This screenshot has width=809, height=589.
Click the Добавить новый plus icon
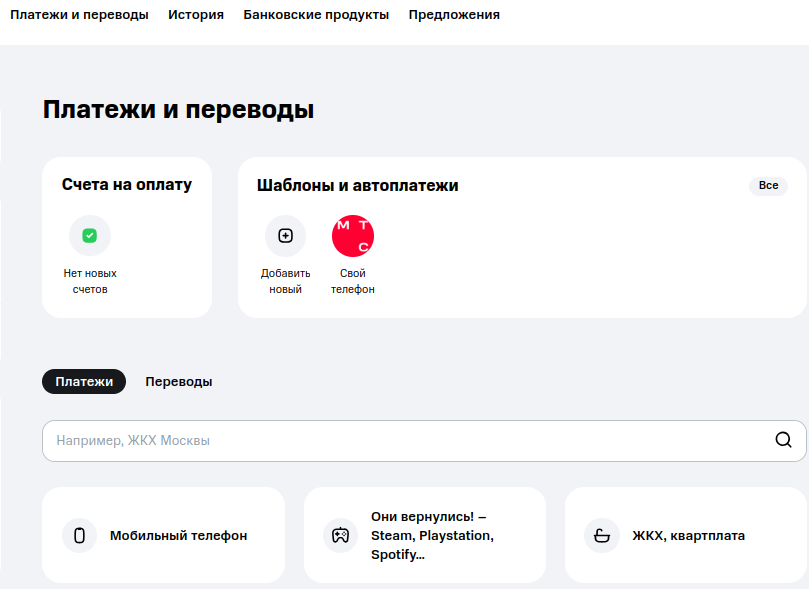coord(285,236)
